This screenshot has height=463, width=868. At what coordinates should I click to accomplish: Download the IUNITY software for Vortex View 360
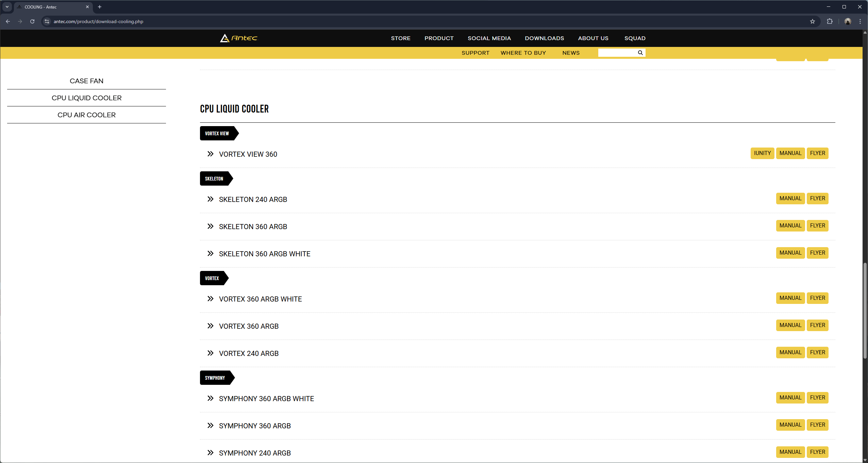[762, 153]
